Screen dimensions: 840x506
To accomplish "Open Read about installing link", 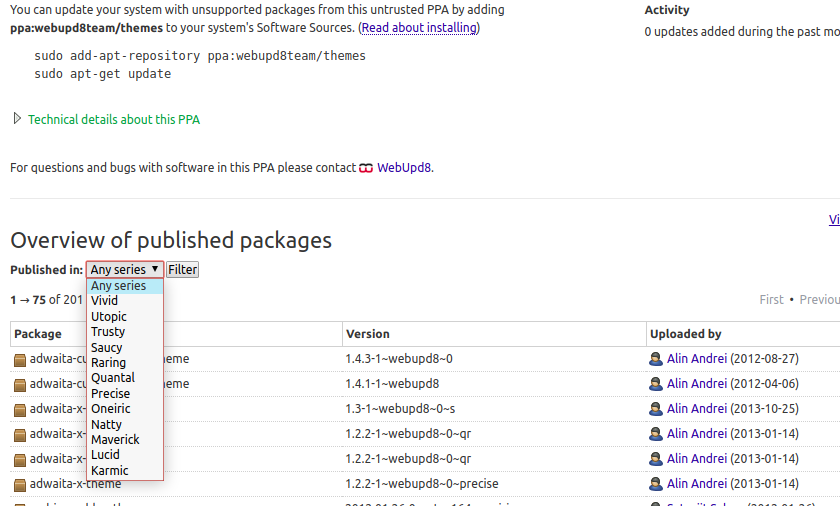I will 419,27.
